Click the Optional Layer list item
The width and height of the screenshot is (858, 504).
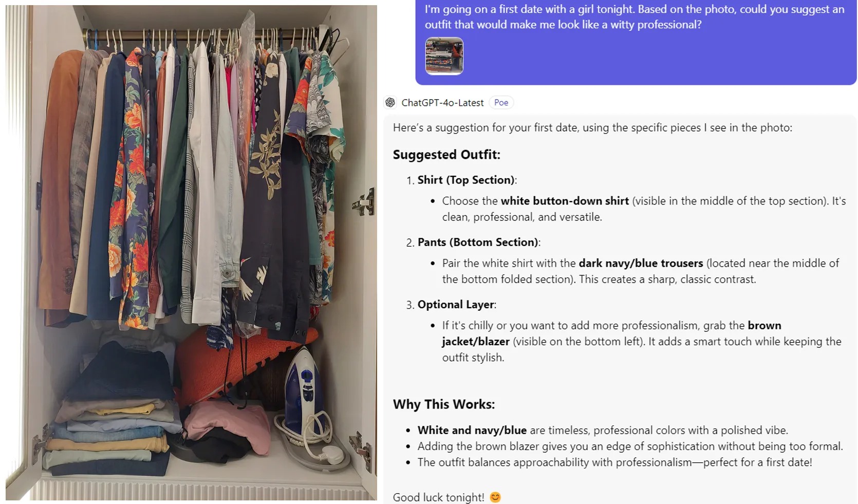[x=457, y=305]
